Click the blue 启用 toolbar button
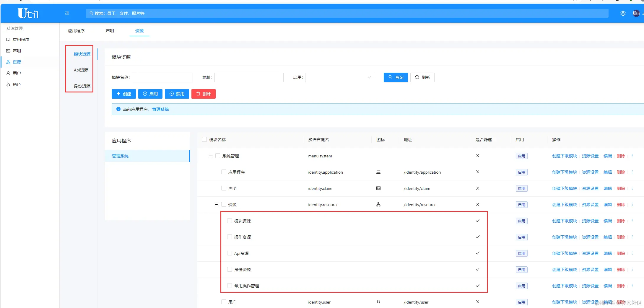 150,94
